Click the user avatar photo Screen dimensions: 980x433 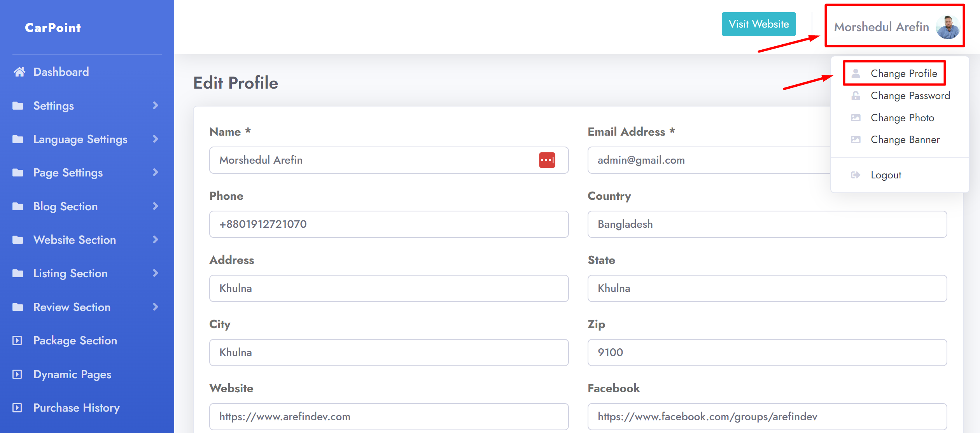(947, 27)
